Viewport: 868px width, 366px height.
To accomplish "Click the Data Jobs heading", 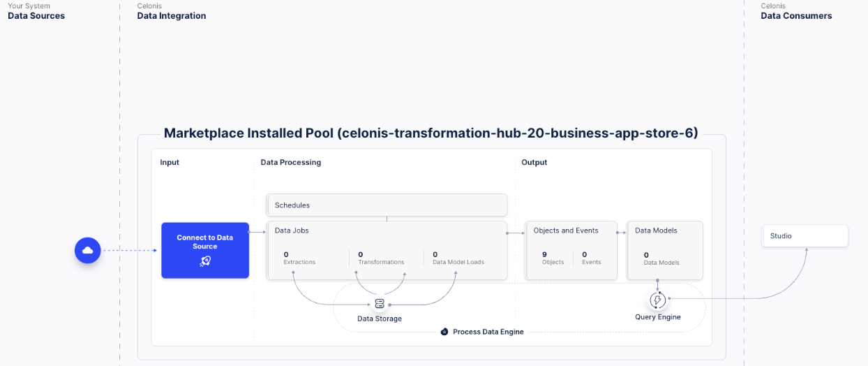I will (x=292, y=230).
